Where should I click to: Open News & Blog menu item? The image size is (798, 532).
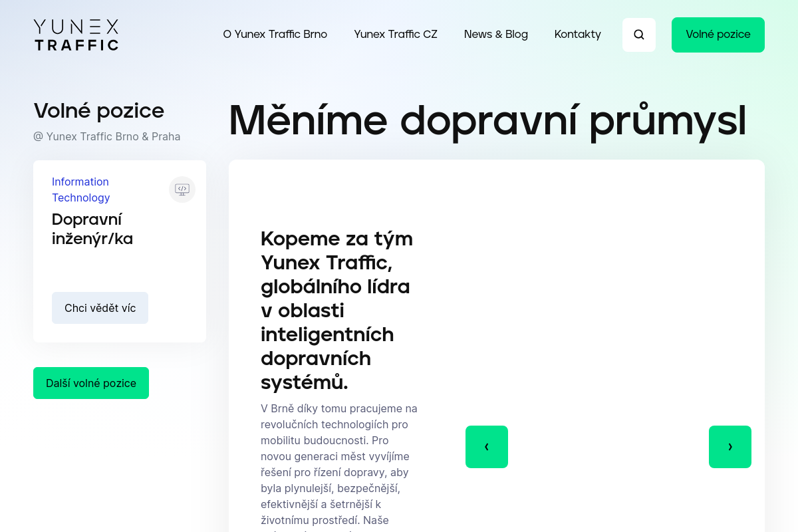(496, 35)
